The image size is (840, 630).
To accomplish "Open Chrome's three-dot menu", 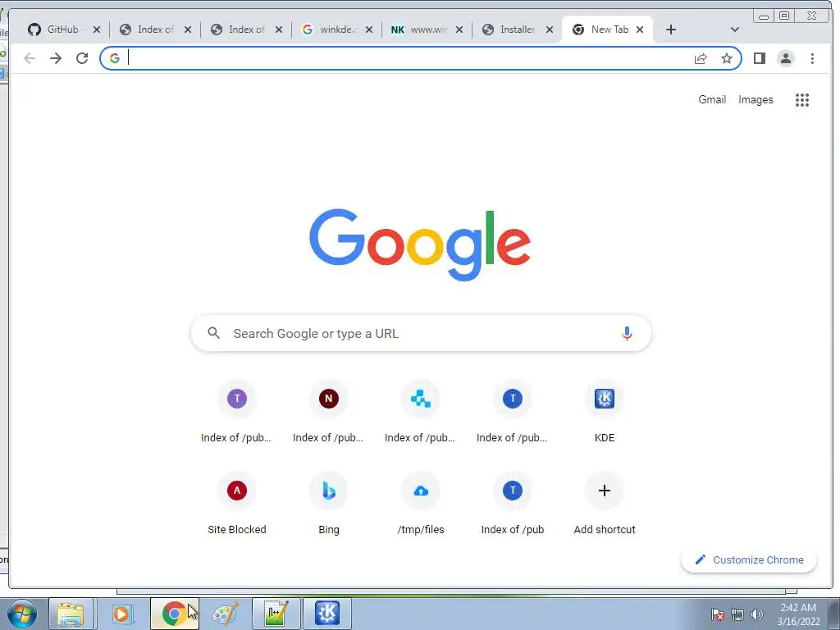I will (812, 58).
